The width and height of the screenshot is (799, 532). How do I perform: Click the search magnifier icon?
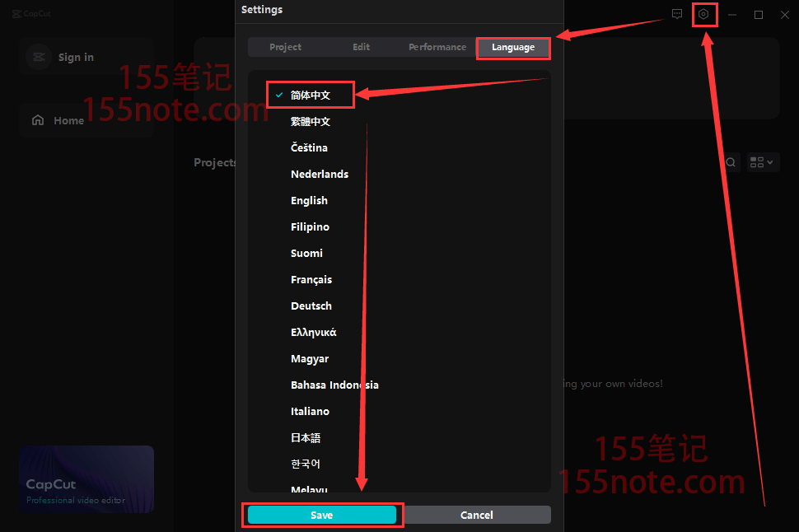tap(731, 162)
